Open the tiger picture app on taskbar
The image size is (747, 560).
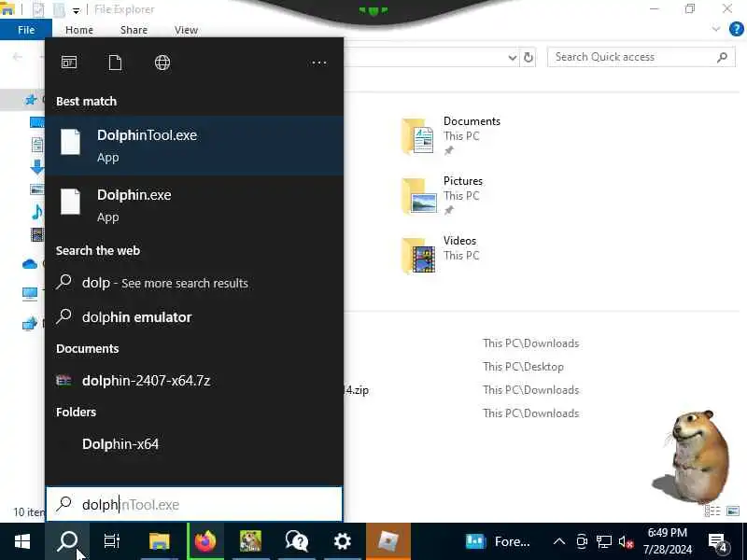point(250,541)
